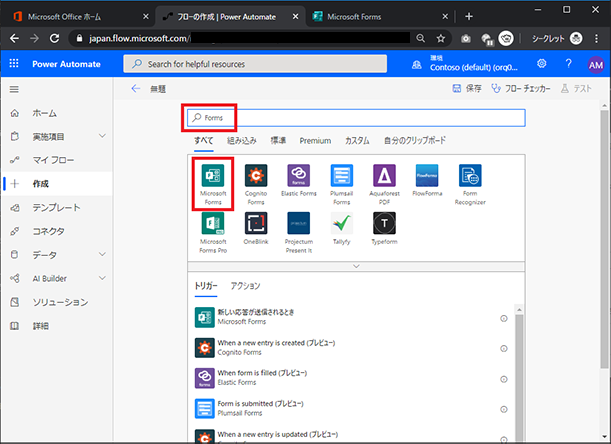Switch to the アクション tab
This screenshot has height=444, width=611.
click(245, 286)
